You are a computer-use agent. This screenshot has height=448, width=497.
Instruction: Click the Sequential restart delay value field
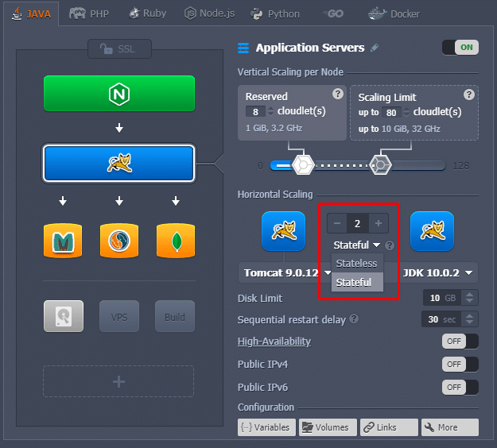[x=442, y=319]
